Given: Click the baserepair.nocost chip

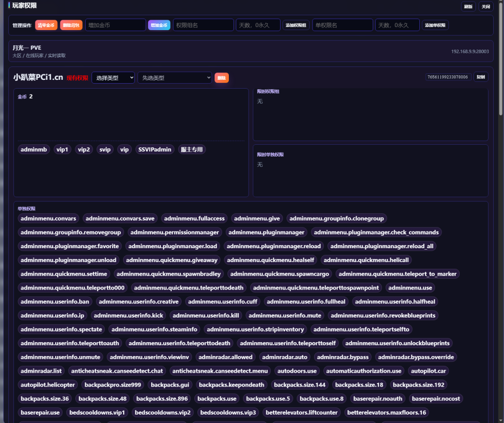Looking at the screenshot, I should coord(436,398).
